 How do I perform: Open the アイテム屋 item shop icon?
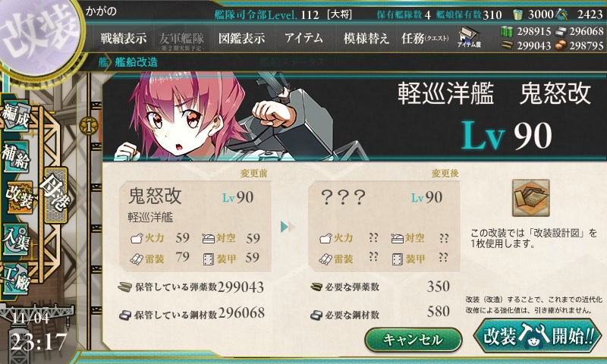pyautogui.click(x=469, y=37)
